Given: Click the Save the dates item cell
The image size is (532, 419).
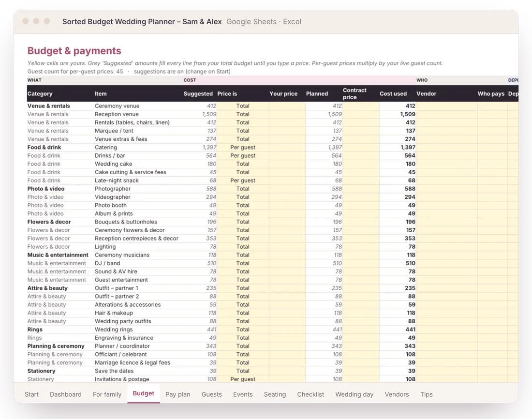Looking at the screenshot, I should [x=114, y=371].
